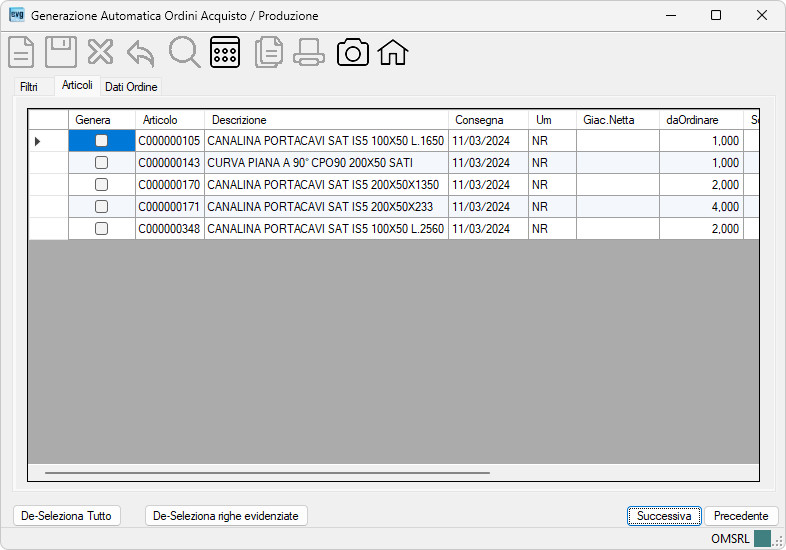
Task: Click the Save floppy disk icon
Action: point(61,52)
